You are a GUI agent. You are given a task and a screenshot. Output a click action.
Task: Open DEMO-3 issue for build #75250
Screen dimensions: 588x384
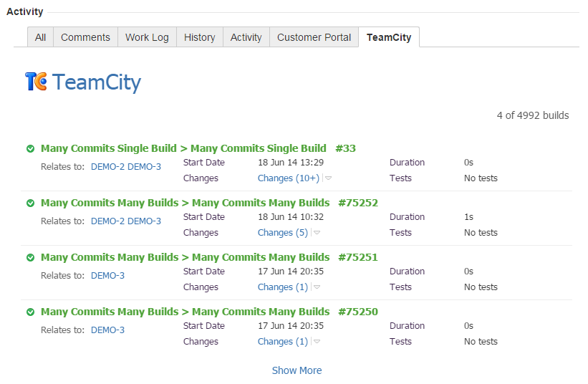tap(107, 330)
